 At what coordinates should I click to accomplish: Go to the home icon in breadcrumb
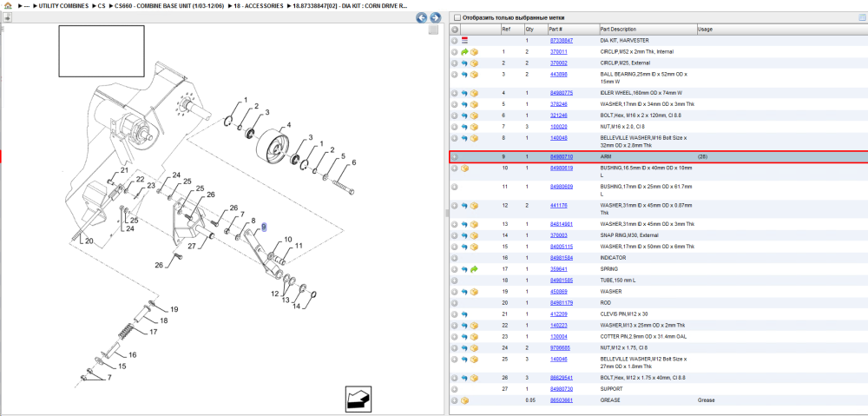pos(7,5)
